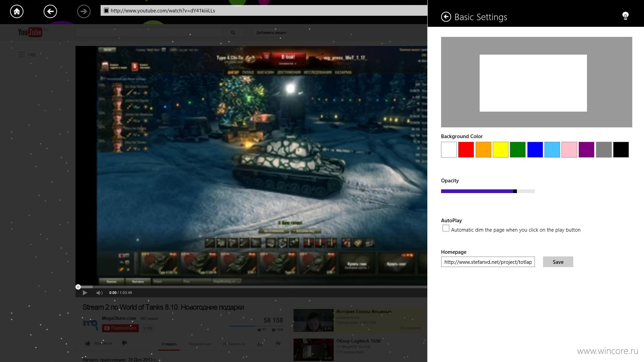Viewport: 644px width, 362px height.
Task: Select the light blue background color swatch
Action: [552, 149]
